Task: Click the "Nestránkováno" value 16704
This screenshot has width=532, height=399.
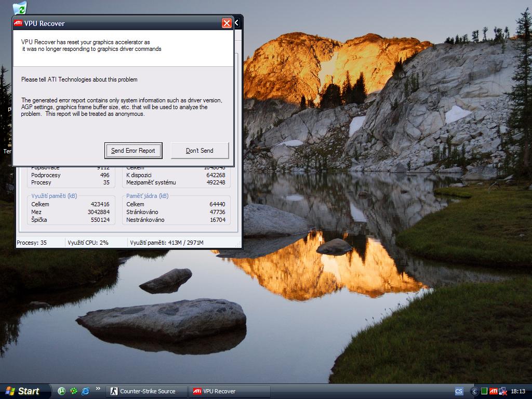Action: pyautogui.click(x=218, y=220)
